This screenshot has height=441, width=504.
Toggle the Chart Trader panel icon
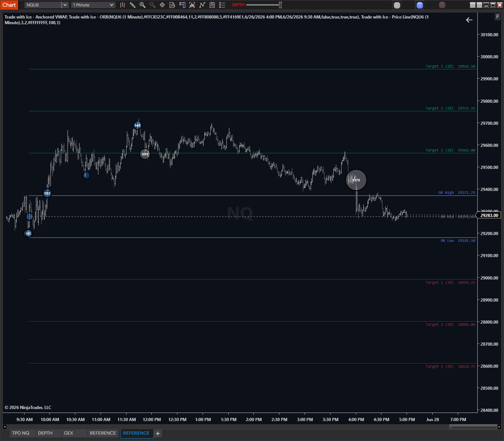pyautogui.click(x=182, y=5)
